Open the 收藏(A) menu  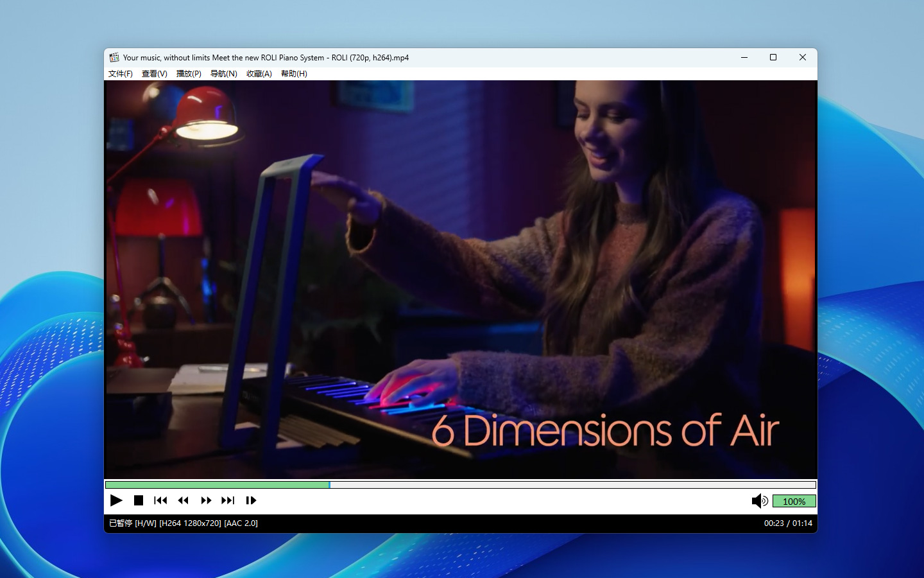coord(259,74)
